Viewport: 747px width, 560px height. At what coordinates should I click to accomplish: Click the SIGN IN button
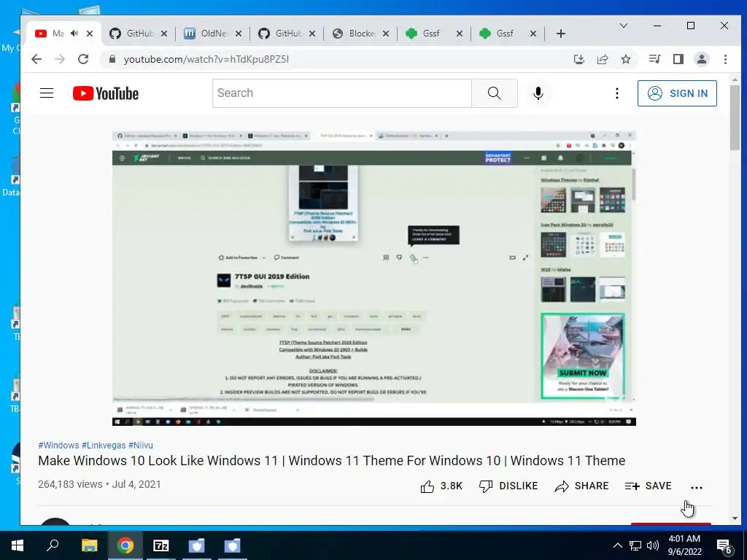click(677, 93)
